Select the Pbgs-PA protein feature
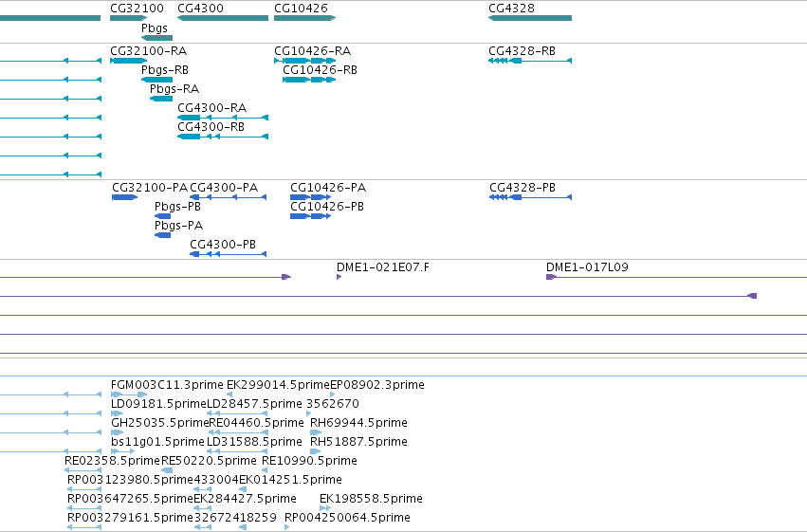807x532 pixels. (163, 235)
